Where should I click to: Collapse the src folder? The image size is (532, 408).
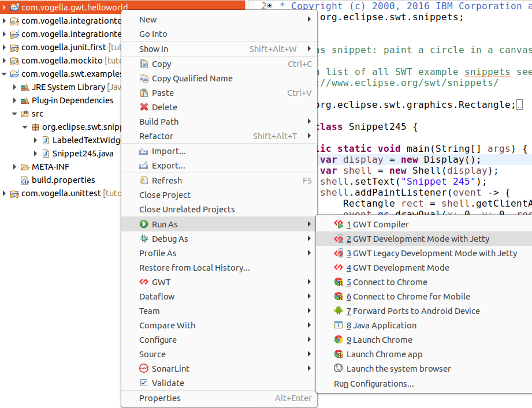(14, 114)
